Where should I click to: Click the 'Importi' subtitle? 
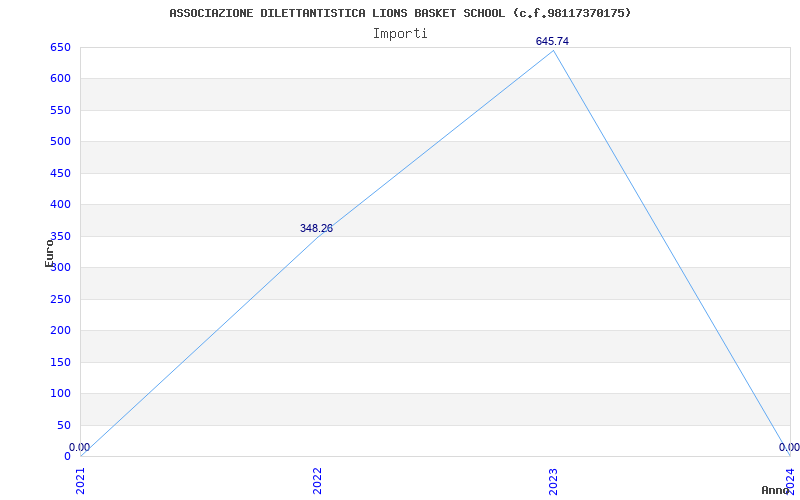tap(400, 34)
